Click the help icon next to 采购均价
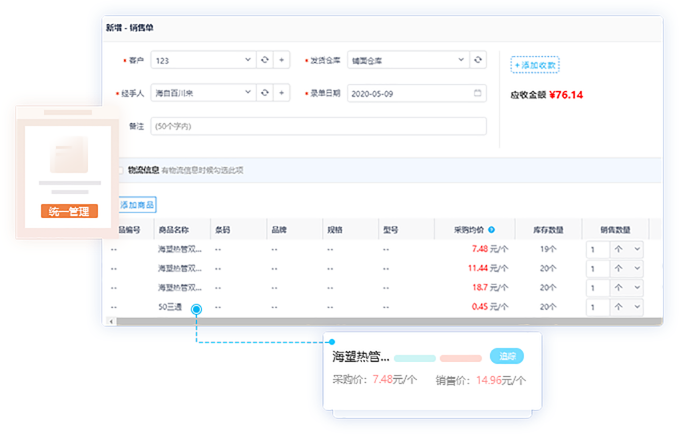 (491, 230)
